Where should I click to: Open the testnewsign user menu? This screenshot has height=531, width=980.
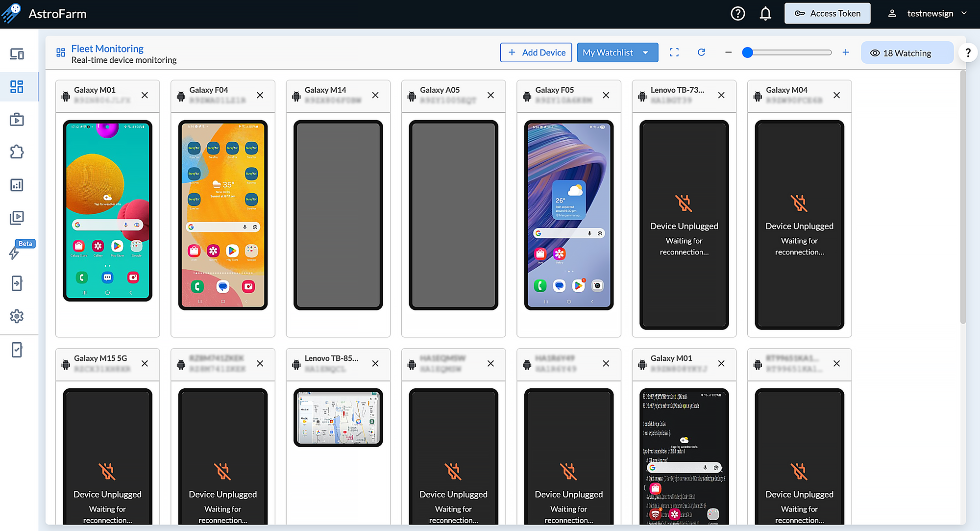(x=927, y=14)
